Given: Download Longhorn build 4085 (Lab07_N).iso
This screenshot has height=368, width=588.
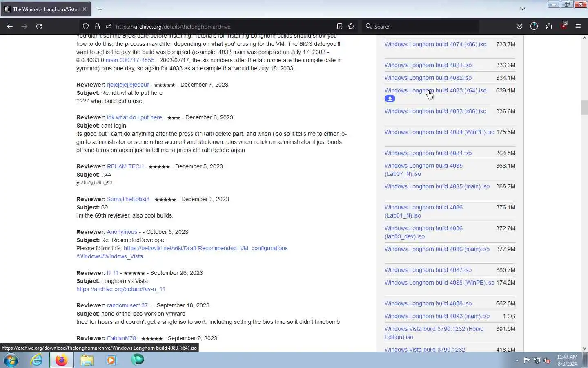Looking at the screenshot, I should pyautogui.click(x=423, y=170).
